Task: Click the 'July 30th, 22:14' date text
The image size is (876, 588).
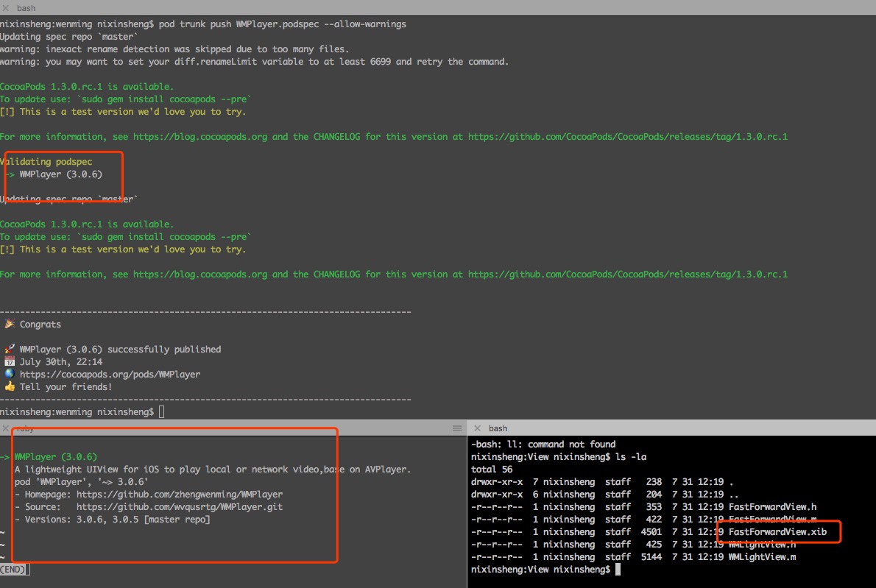Action: (61, 362)
